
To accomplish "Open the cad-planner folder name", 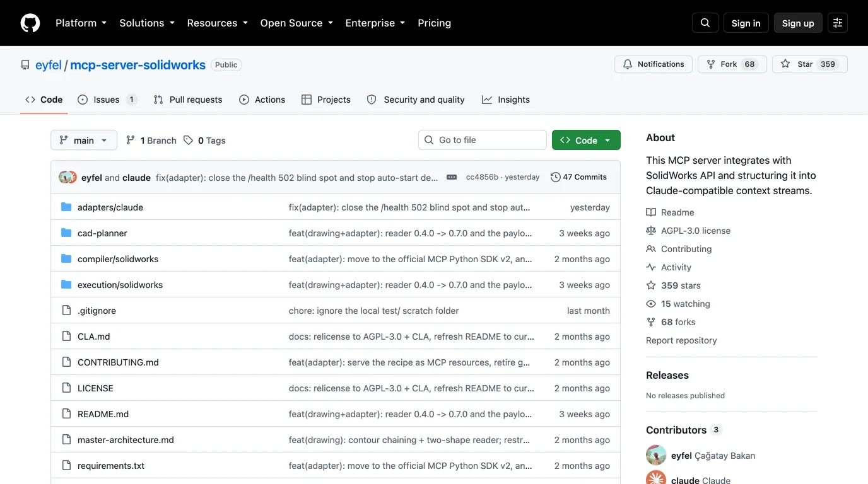I will tap(102, 233).
